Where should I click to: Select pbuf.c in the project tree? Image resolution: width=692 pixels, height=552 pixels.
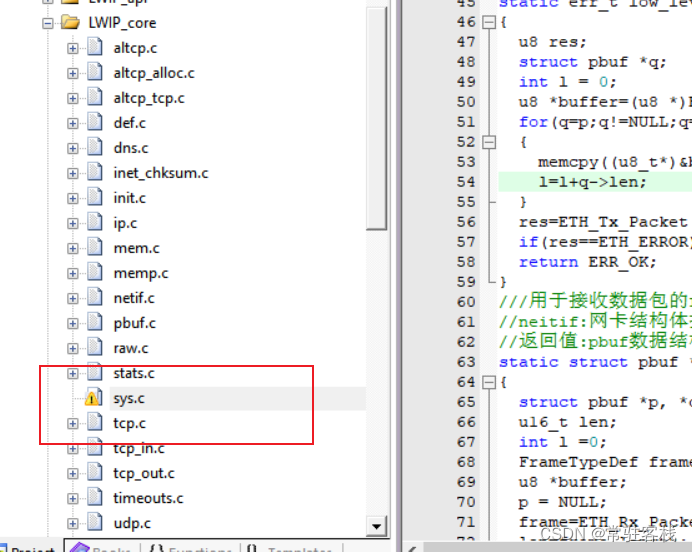[135, 323]
